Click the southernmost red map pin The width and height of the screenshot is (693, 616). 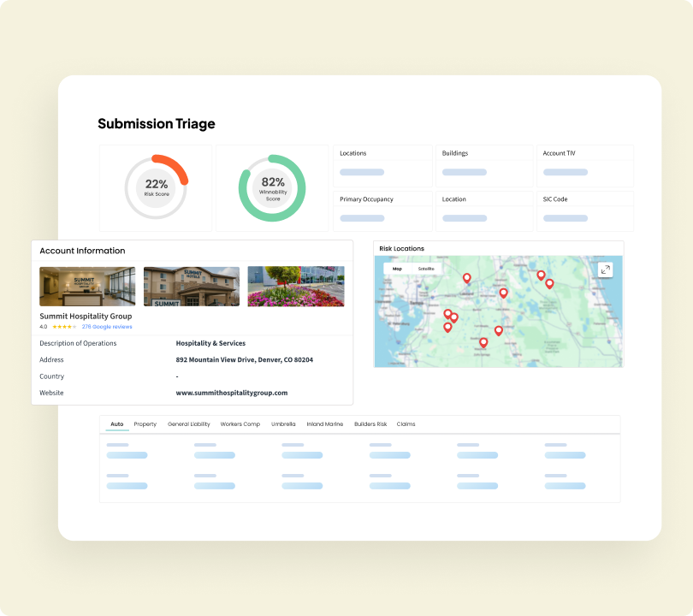(x=483, y=342)
